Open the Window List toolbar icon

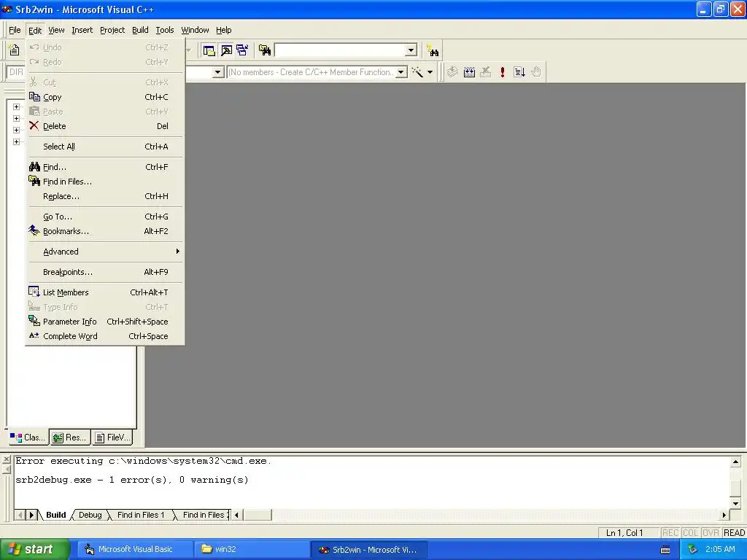pos(242,50)
